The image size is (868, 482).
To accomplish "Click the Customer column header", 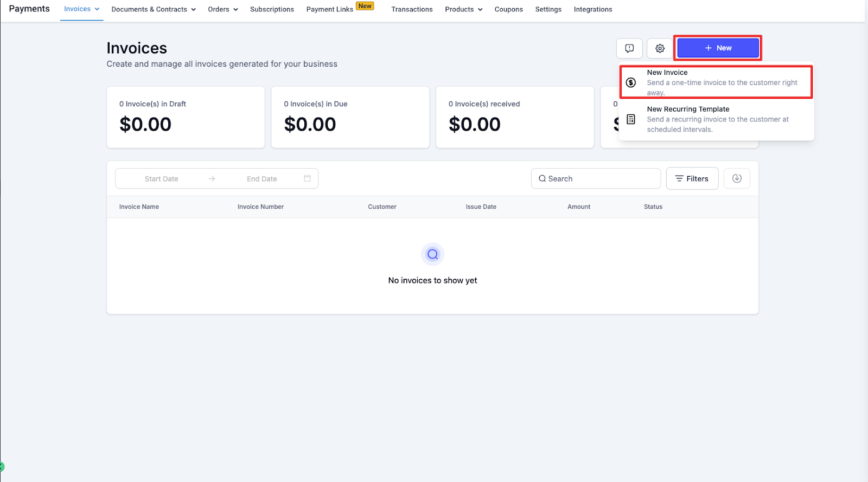I will (382, 207).
